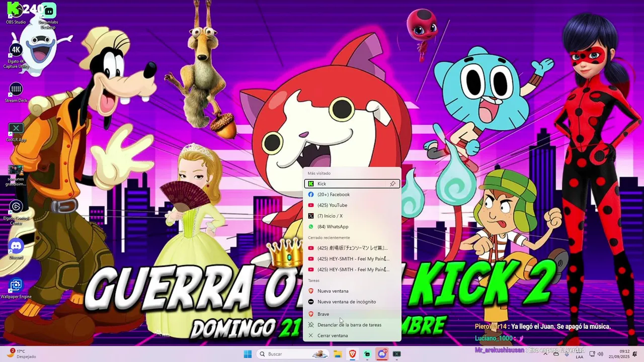Open the notifications bell icon
The width and height of the screenshot is (644, 362).
[x=635, y=354]
